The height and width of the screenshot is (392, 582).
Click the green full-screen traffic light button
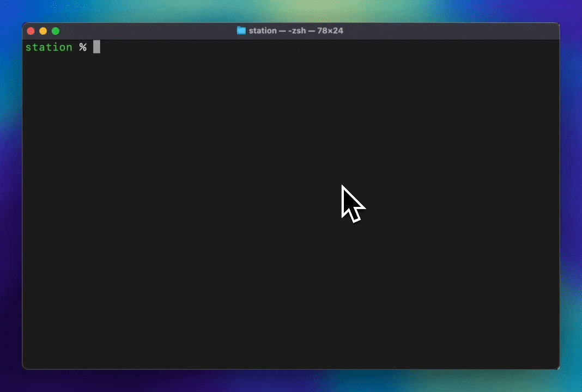[x=55, y=31]
